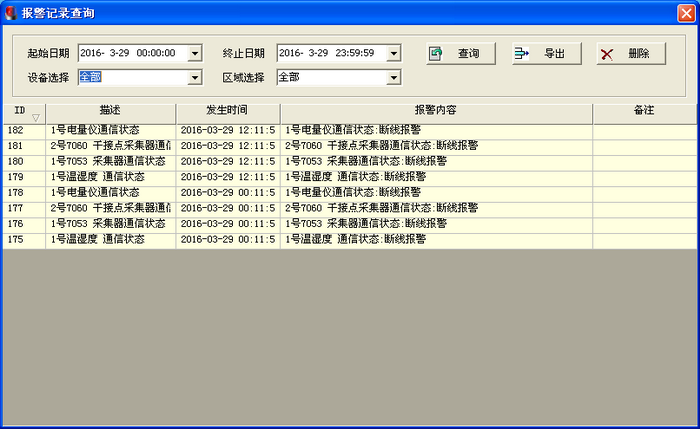Expand the area selection (区域选择) dropdown
Screen dimensions: 700x429
pos(394,77)
